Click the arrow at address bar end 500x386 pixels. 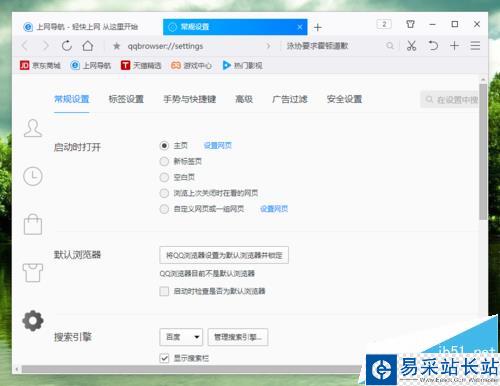point(268,46)
